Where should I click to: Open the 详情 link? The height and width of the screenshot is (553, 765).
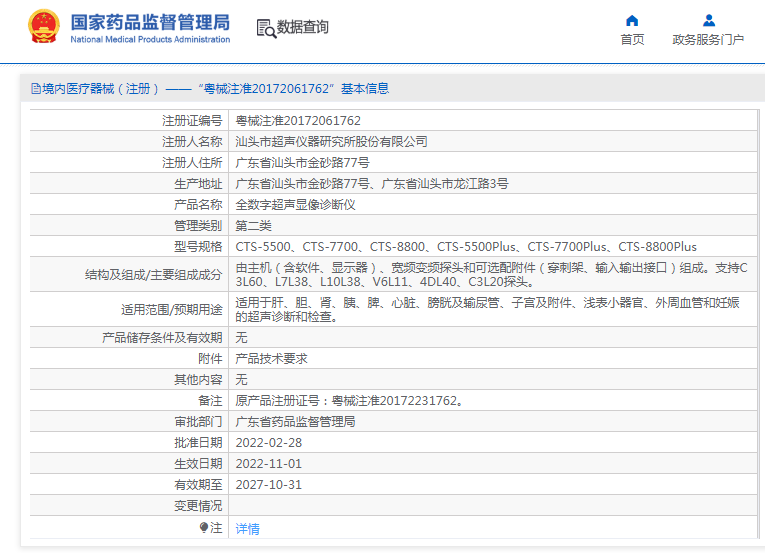click(x=247, y=529)
